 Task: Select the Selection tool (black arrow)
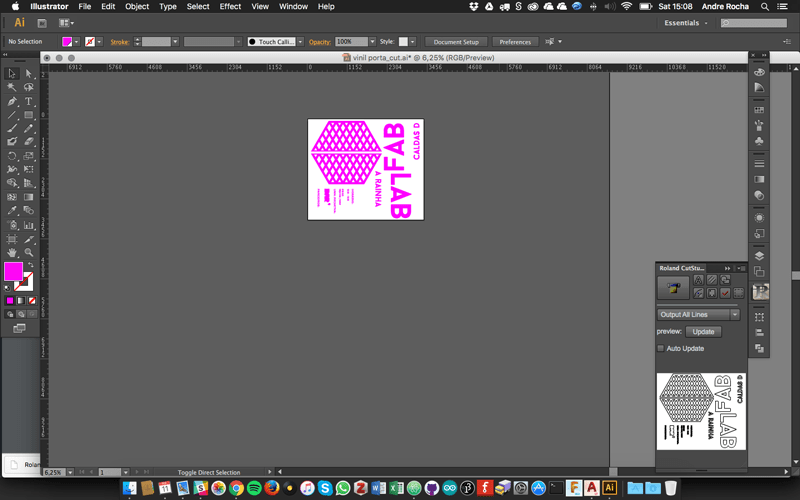tap(12, 73)
